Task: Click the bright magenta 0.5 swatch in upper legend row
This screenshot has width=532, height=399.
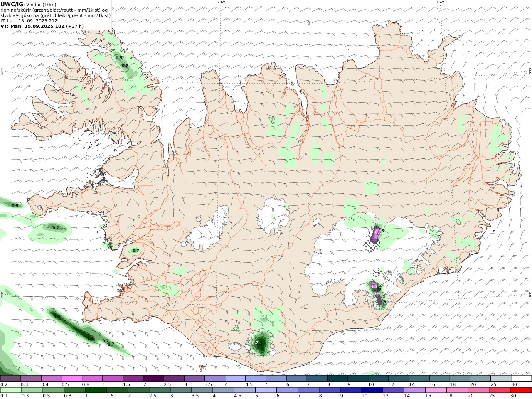Action: (x=71, y=378)
